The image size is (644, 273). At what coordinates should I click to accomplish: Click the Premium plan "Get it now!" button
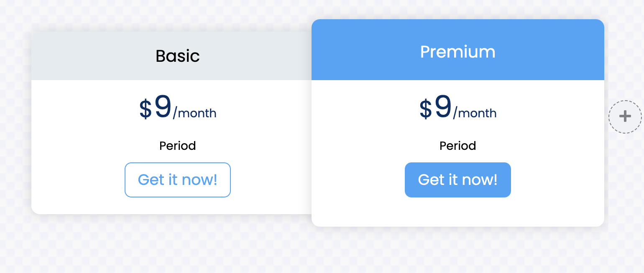(457, 180)
